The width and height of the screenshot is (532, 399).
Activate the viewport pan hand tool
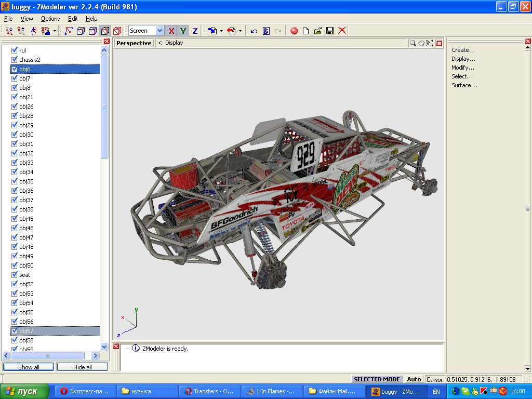tap(421, 43)
